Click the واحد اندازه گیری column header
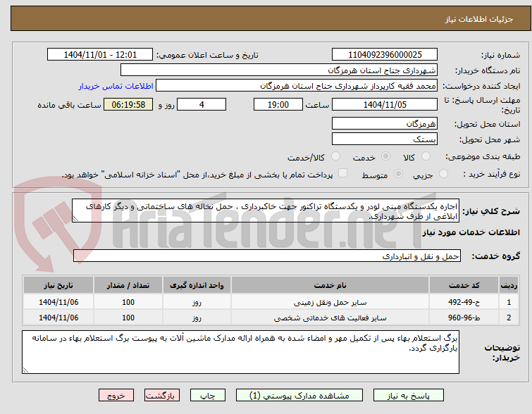This screenshot has height=414, width=532. coord(197,285)
